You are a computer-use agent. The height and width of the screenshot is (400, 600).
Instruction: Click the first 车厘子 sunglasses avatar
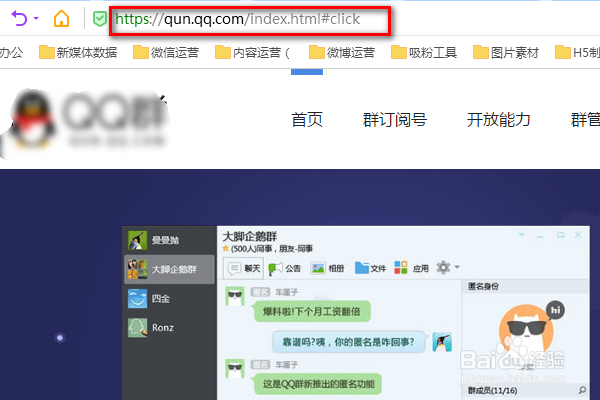(x=235, y=296)
